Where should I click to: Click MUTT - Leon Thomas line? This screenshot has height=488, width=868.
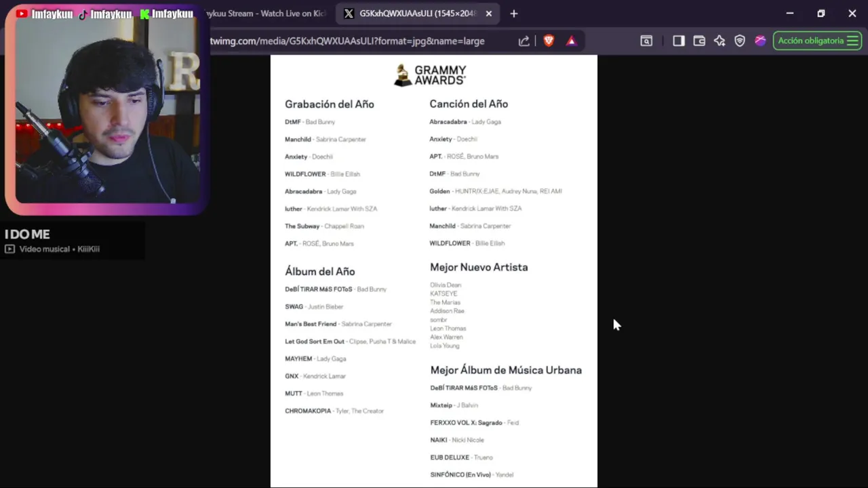pos(314,393)
